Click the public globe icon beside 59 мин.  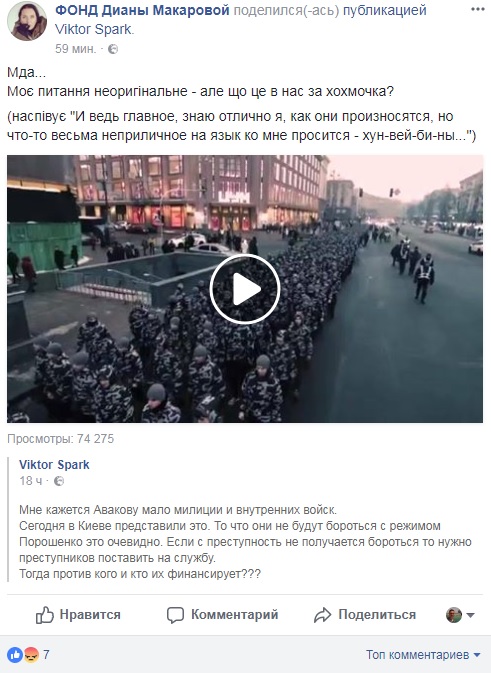pyautogui.click(x=113, y=49)
